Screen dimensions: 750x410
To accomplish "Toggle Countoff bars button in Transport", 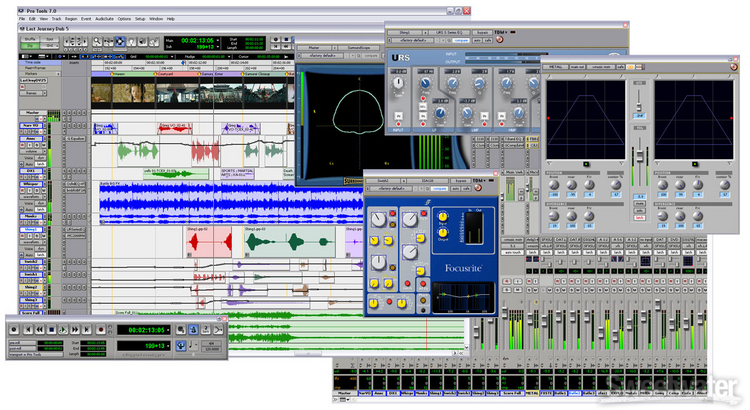I will tap(206, 330).
